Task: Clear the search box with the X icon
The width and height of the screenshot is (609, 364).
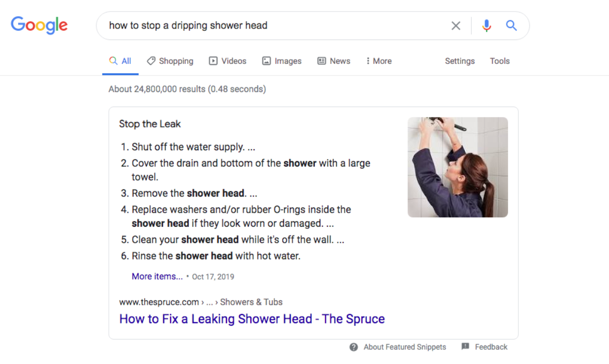Action: point(455,25)
